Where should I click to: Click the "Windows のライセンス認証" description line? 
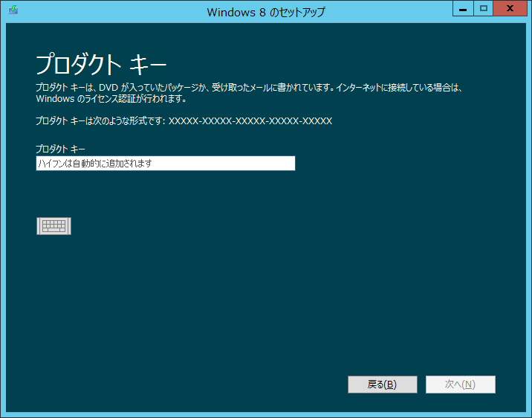pos(111,99)
